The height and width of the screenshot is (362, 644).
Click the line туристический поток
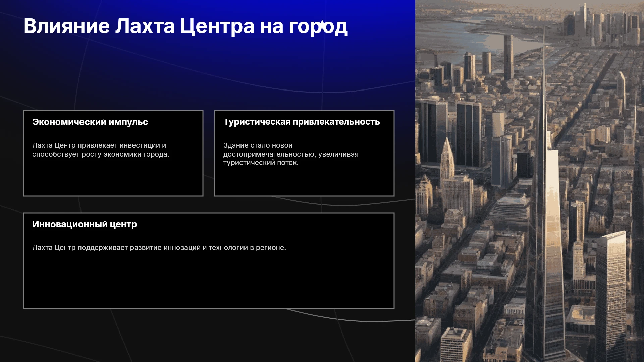pyautogui.click(x=261, y=163)
